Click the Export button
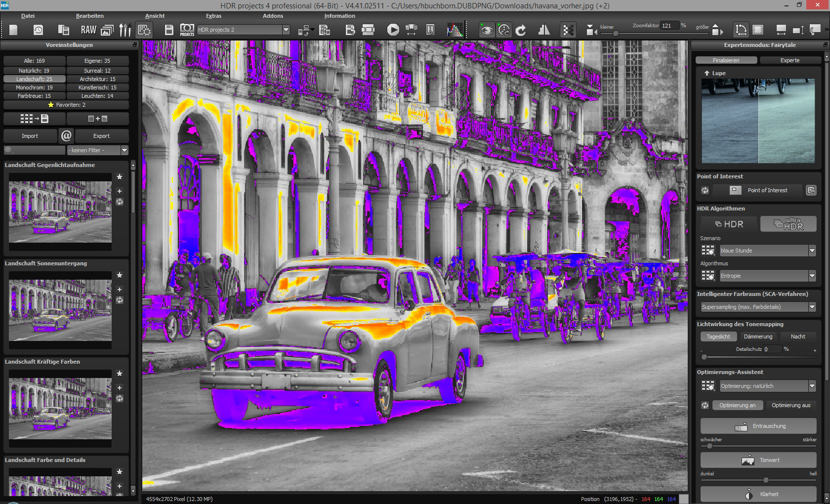This screenshot has width=830, height=504. (x=101, y=136)
